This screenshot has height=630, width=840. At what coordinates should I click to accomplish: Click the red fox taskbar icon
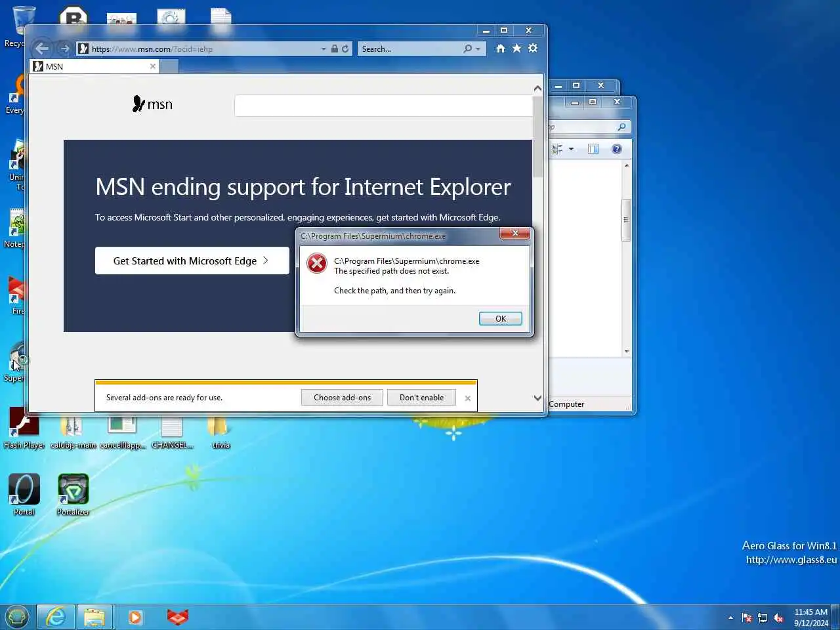point(177,617)
